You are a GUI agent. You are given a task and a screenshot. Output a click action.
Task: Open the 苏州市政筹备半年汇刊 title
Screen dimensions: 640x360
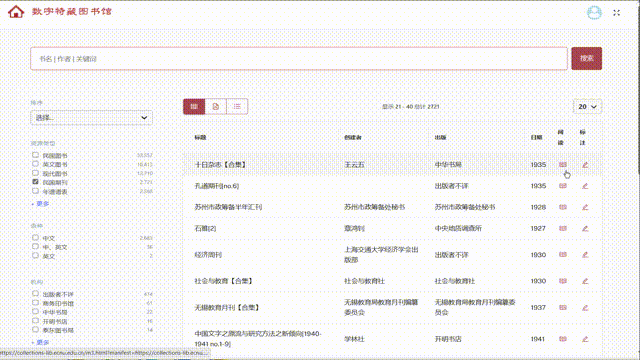click(228, 207)
